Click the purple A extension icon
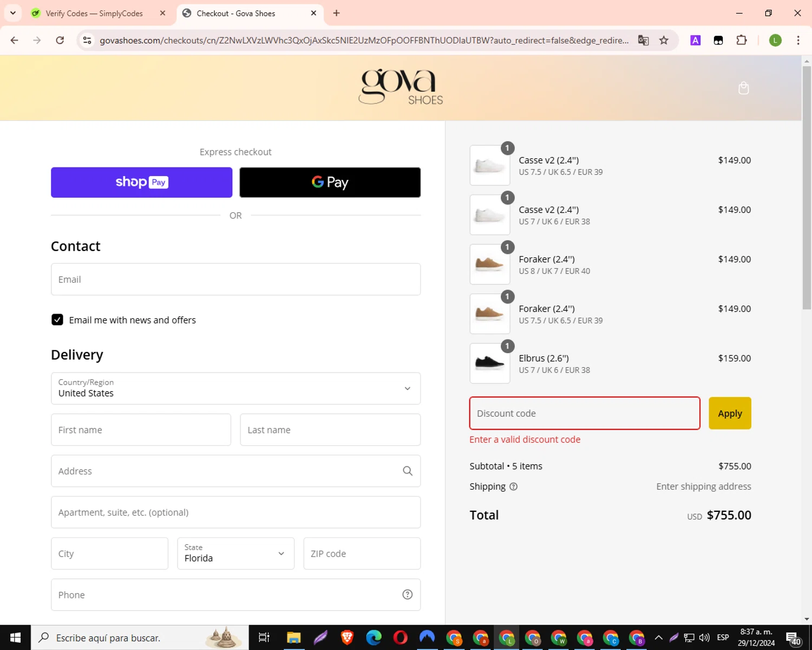This screenshot has width=812, height=650. point(696,40)
